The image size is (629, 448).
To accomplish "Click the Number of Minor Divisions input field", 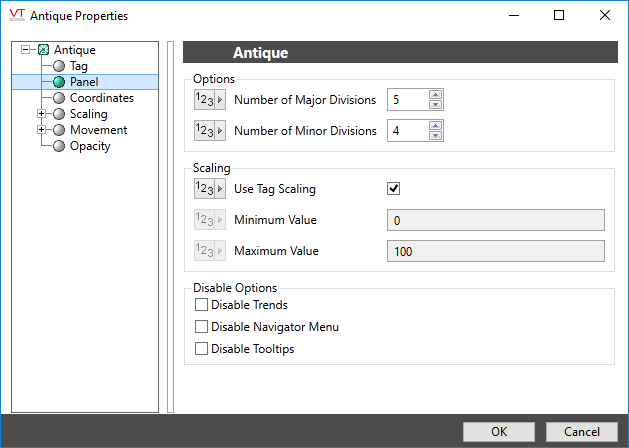I will coord(406,131).
